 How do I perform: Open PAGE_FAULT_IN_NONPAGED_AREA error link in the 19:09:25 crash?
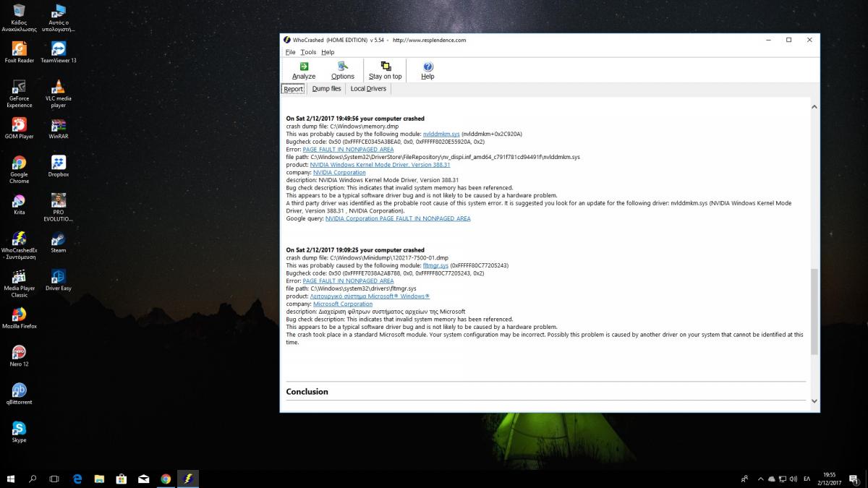(x=348, y=281)
